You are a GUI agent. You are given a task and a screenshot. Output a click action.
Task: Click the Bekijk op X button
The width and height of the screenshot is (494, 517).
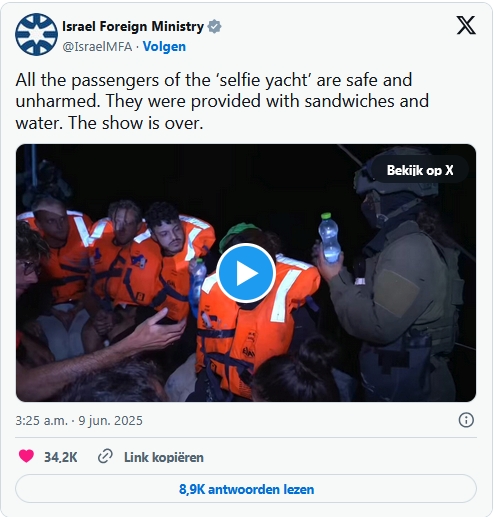click(420, 170)
